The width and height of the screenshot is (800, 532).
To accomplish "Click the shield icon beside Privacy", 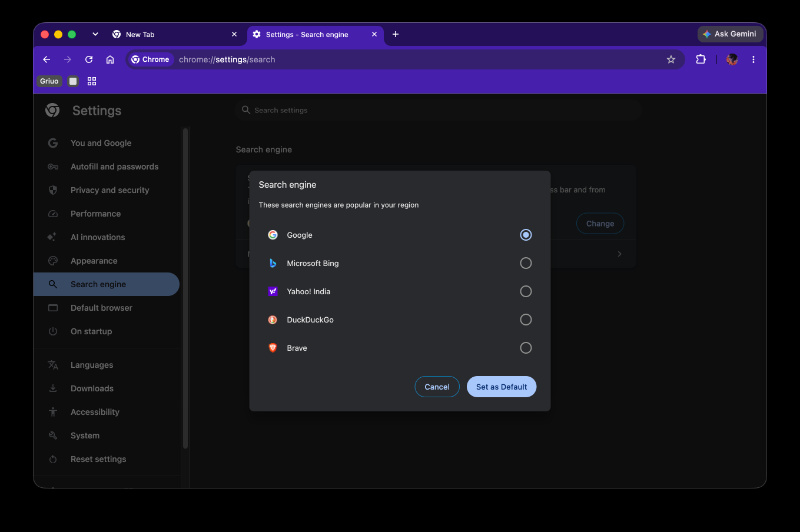I will (x=53, y=190).
